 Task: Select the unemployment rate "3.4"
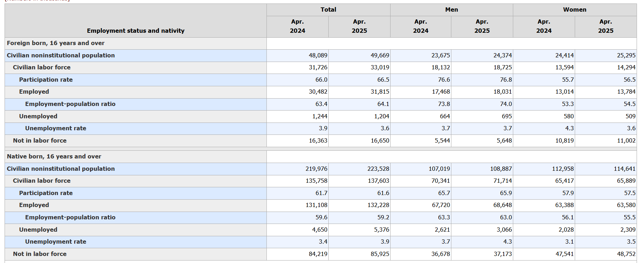tap(323, 242)
